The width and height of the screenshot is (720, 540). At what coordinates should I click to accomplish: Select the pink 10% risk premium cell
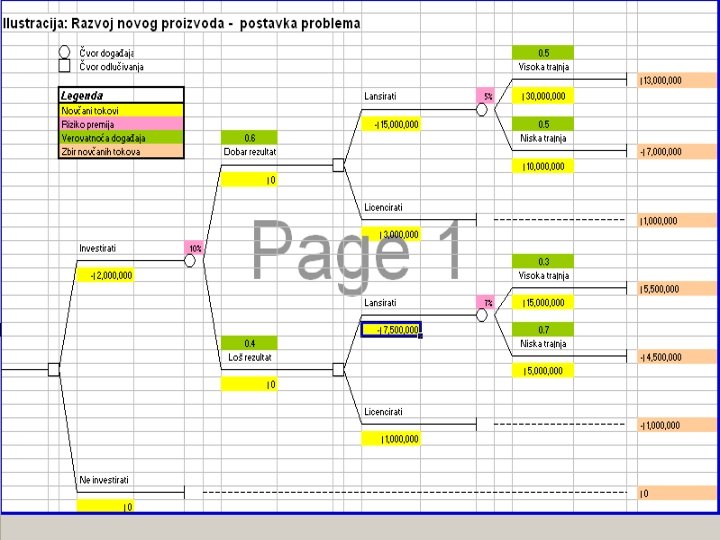(194, 248)
